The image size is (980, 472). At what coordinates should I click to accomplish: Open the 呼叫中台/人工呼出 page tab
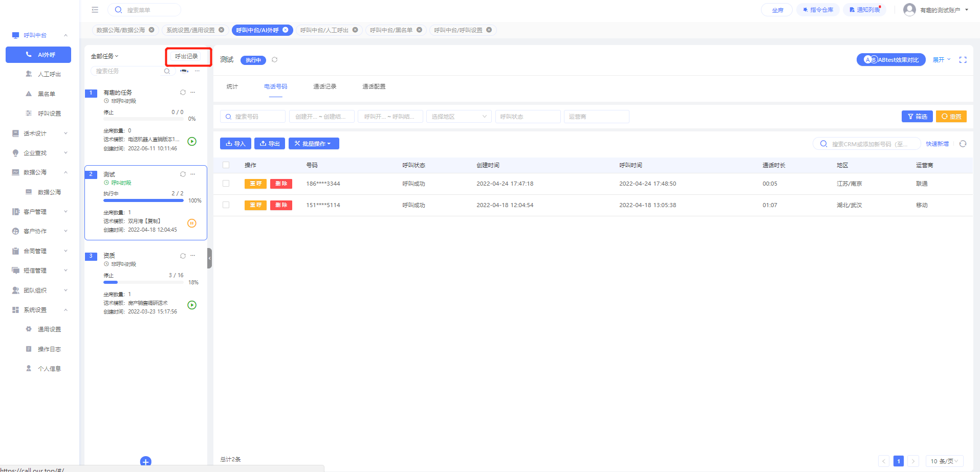(x=324, y=30)
